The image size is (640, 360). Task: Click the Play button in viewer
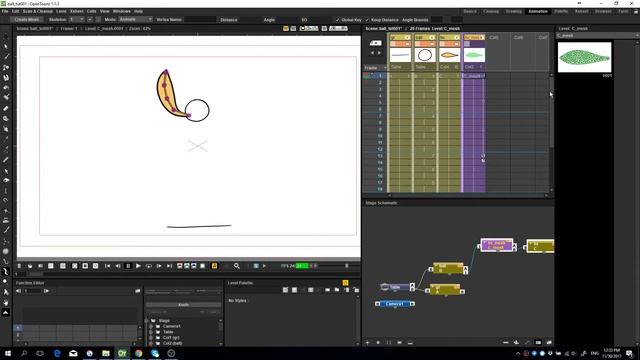coord(138,266)
